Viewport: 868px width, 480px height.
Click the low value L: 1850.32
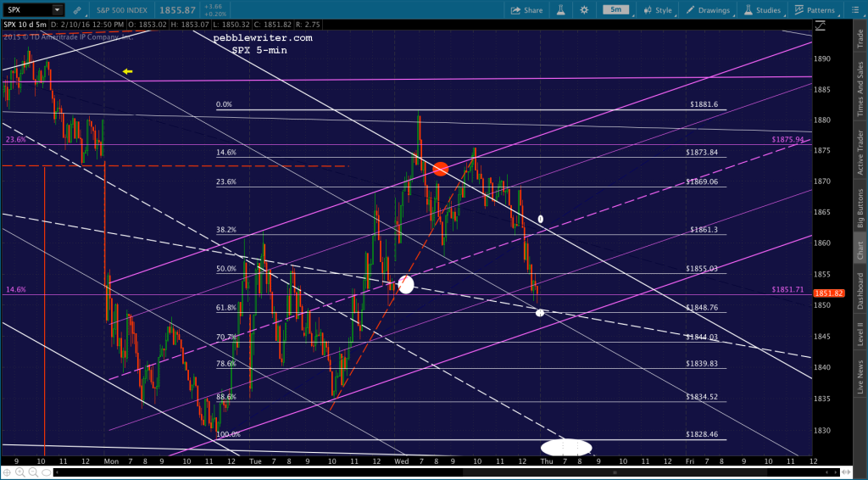click(x=231, y=25)
